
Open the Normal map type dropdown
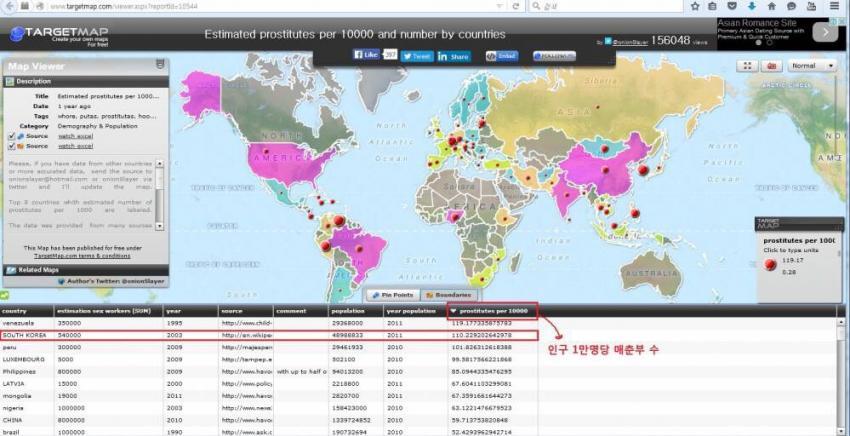813,66
